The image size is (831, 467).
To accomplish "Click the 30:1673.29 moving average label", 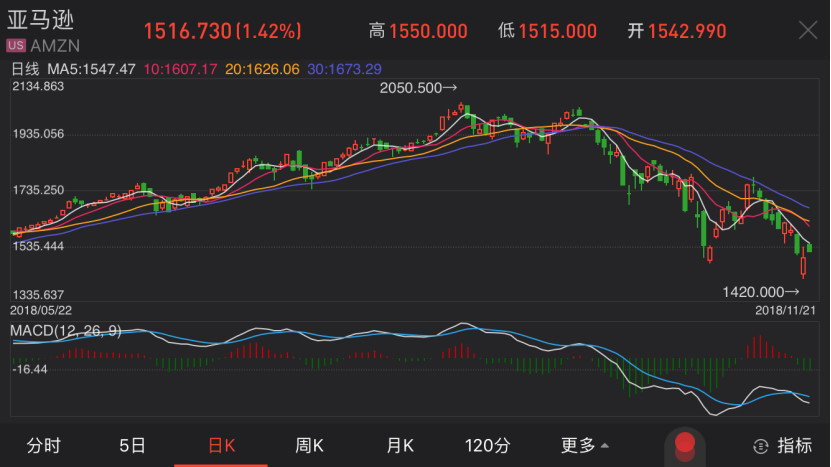I will coord(344,69).
